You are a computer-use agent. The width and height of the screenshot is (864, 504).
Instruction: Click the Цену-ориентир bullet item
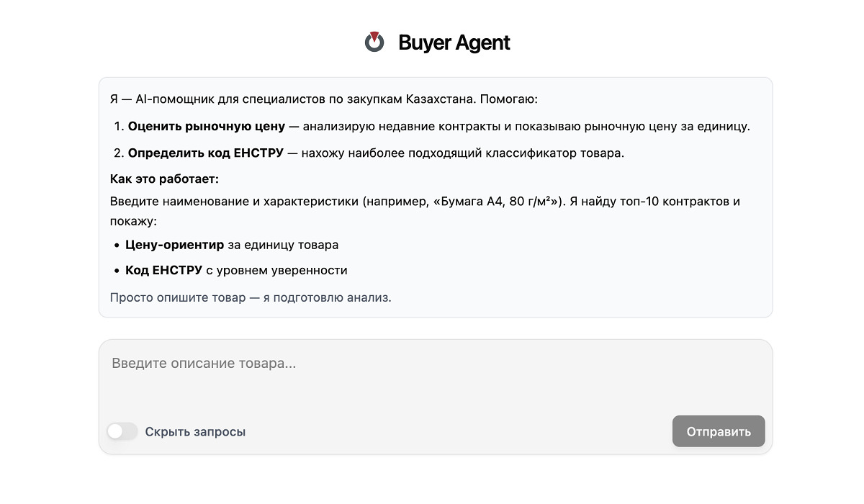(174, 245)
